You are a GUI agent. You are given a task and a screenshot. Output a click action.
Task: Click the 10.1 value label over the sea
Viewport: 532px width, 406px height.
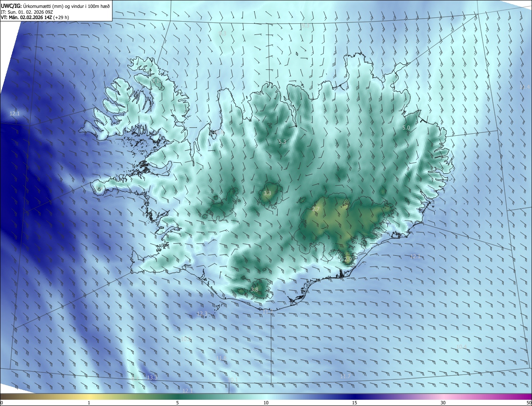coord(233,380)
